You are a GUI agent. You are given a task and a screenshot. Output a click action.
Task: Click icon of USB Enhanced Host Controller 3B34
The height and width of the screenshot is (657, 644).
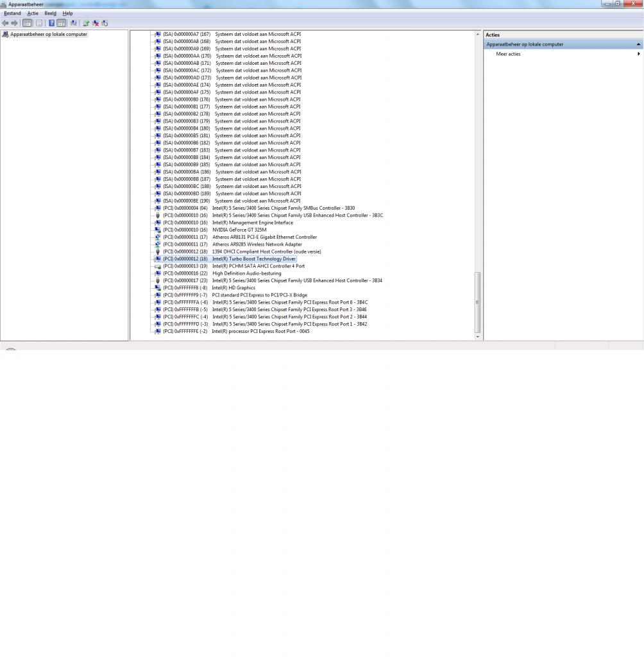[158, 281]
